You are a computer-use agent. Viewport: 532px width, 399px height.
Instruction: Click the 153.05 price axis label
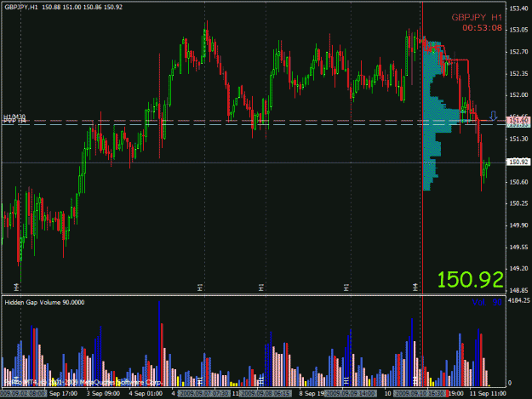pyautogui.click(x=518, y=30)
